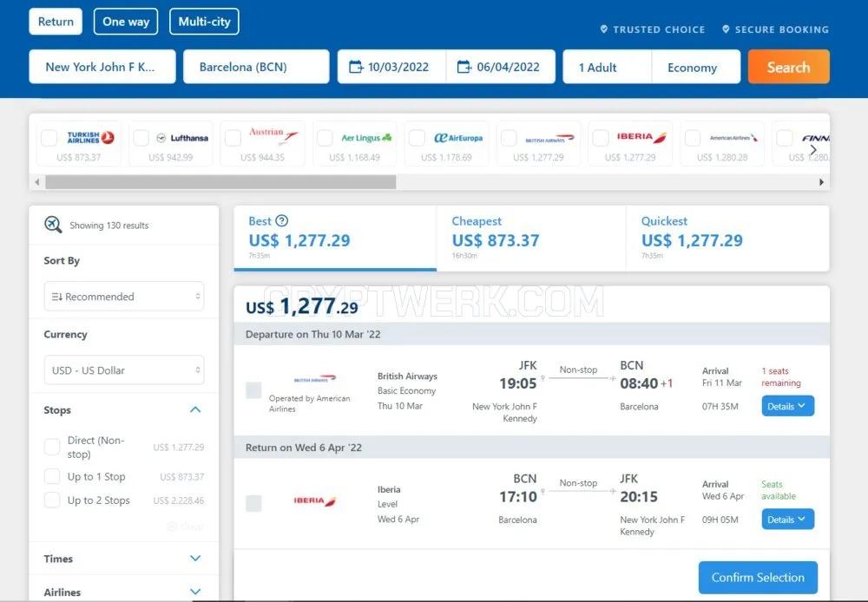
Task: Click the Trusted Choice shield icon
Action: coord(604,29)
